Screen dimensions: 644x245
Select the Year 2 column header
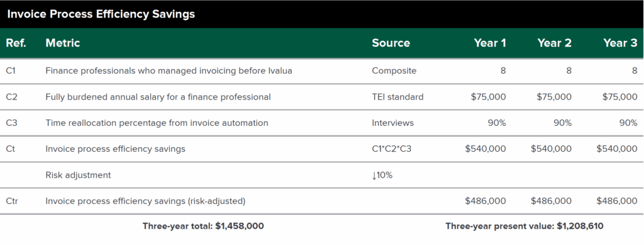tap(555, 43)
